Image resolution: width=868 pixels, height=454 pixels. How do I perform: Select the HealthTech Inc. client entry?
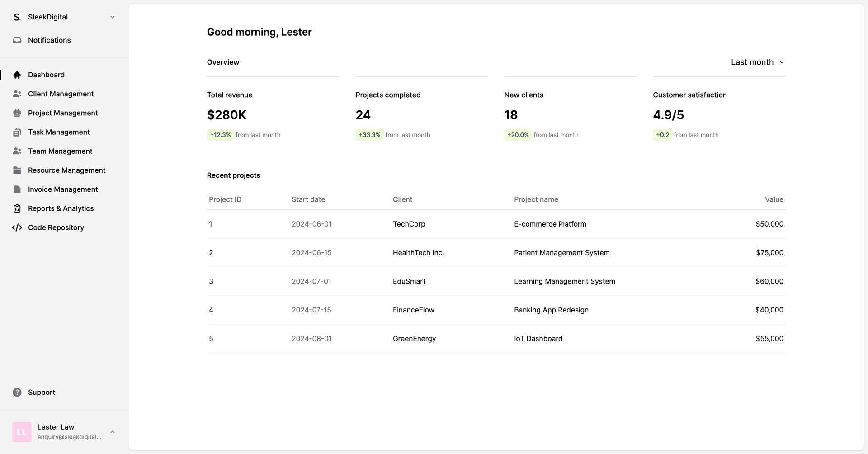[x=418, y=252]
